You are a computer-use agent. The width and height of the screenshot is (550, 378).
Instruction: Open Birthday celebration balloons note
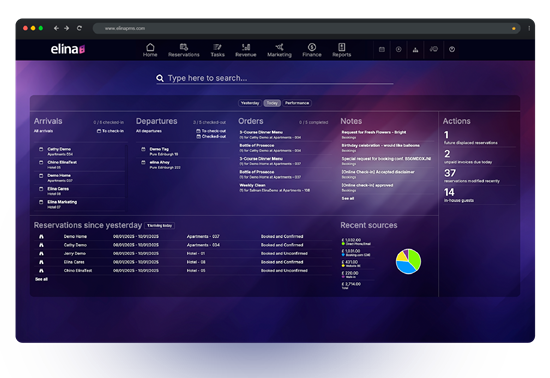click(381, 148)
